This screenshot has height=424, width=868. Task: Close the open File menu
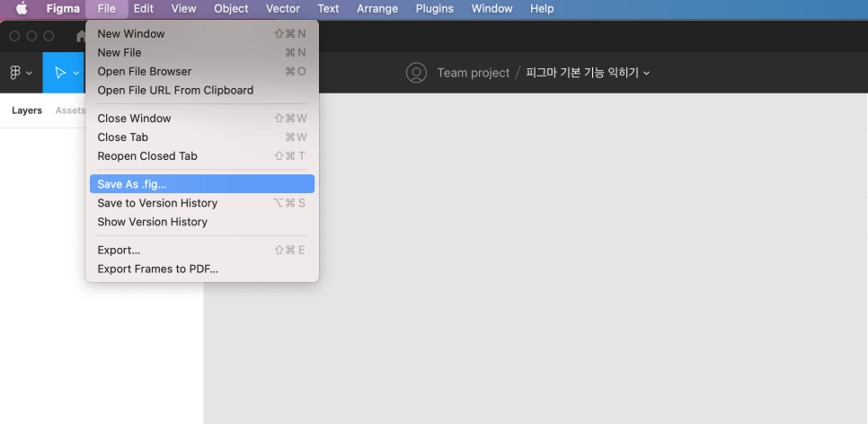106,9
